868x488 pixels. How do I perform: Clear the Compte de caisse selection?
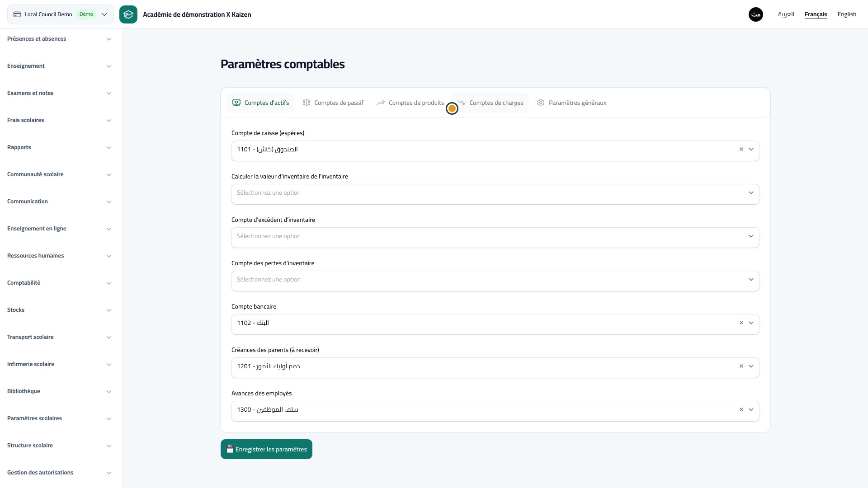(741, 149)
